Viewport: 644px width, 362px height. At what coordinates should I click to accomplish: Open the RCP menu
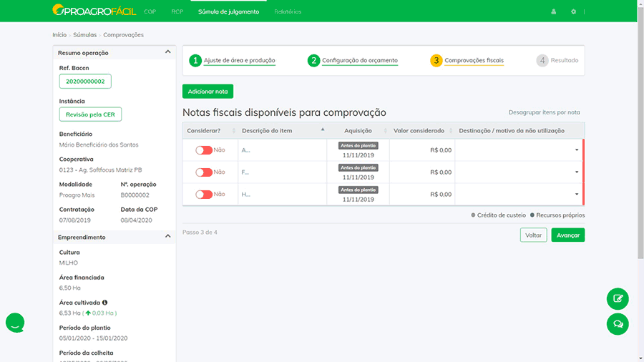(x=177, y=11)
